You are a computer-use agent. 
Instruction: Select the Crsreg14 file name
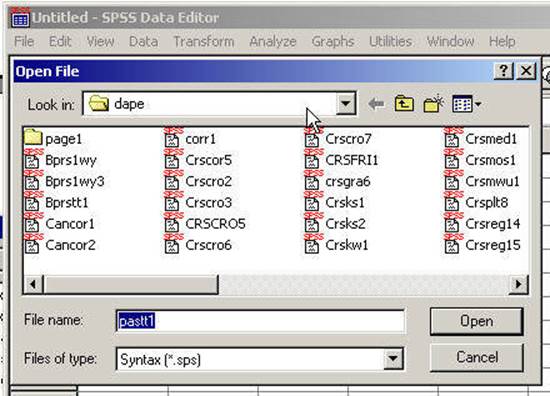tap(492, 224)
